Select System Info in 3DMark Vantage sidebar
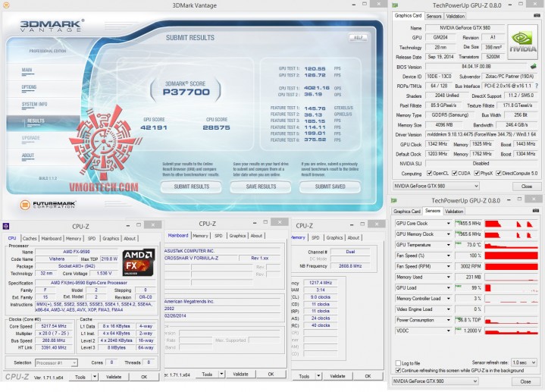Viewport: 545px width, 392px height. [x=34, y=105]
